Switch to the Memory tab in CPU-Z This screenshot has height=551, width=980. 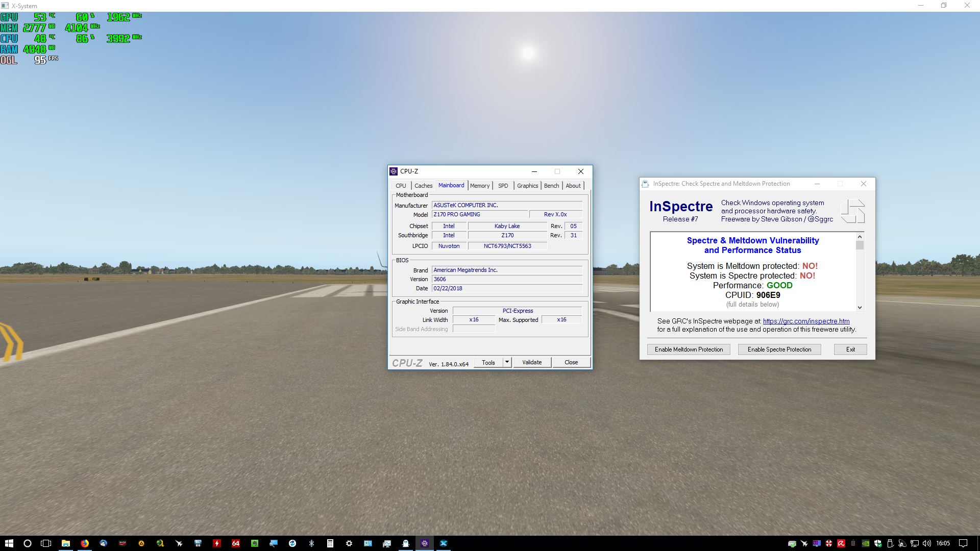[x=479, y=186]
